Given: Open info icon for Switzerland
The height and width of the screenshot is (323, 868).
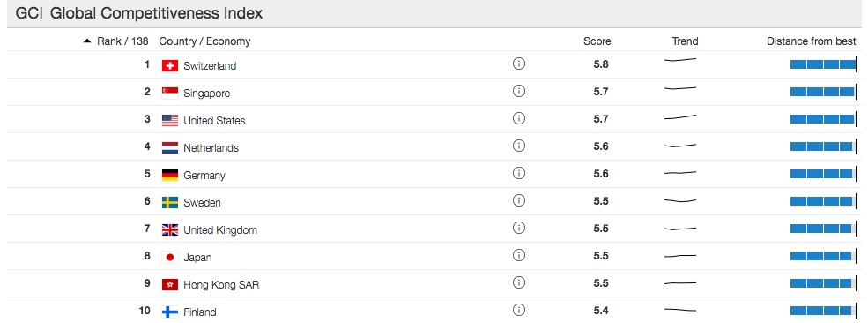Looking at the screenshot, I should (519, 64).
